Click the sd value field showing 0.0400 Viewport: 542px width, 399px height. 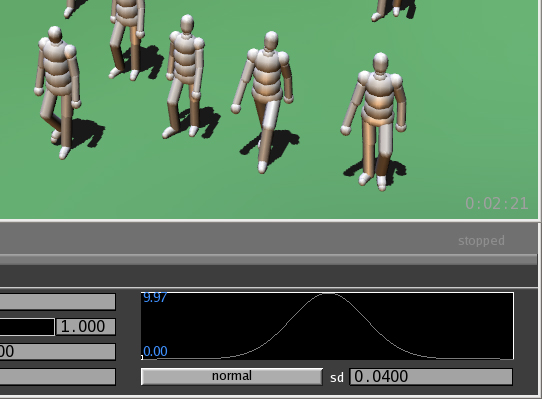point(431,377)
